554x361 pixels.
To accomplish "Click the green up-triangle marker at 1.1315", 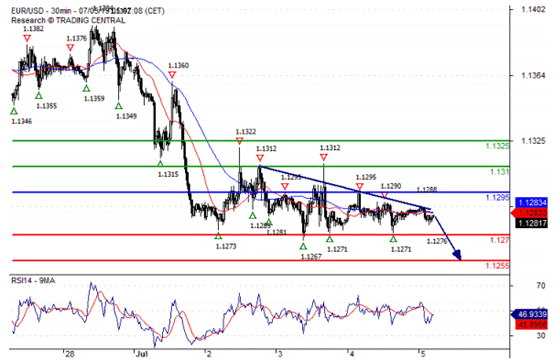I will [160, 164].
